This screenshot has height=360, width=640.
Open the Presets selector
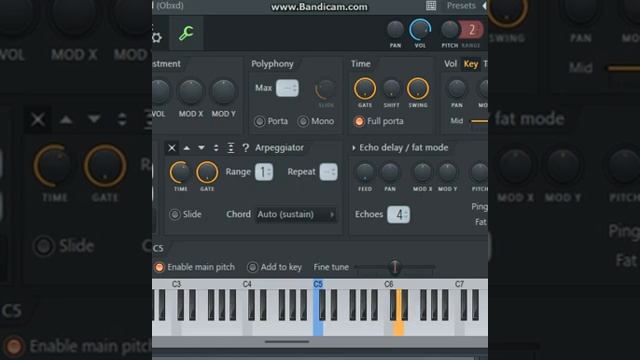(461, 6)
